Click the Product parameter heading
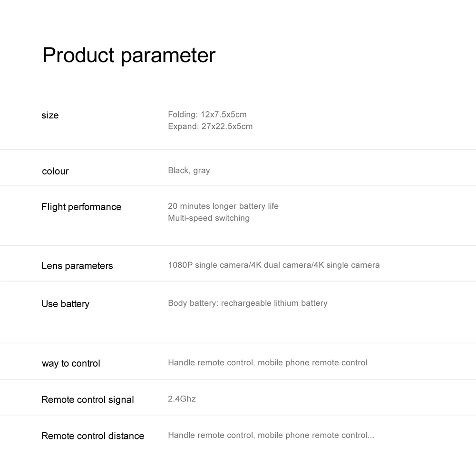The image size is (476, 476). pyautogui.click(x=129, y=56)
